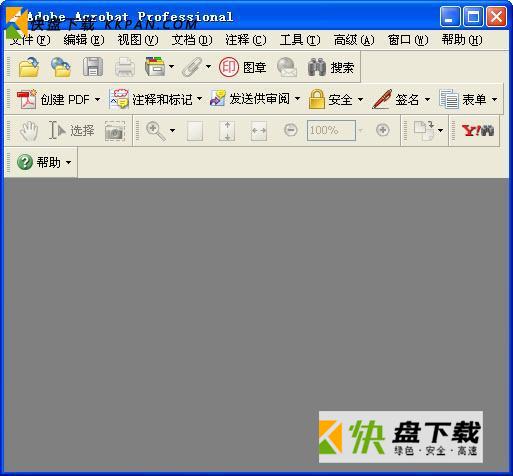Image resolution: width=513 pixels, height=476 pixels.
Task: Open the 编辑(E) menu
Action: coord(84,40)
